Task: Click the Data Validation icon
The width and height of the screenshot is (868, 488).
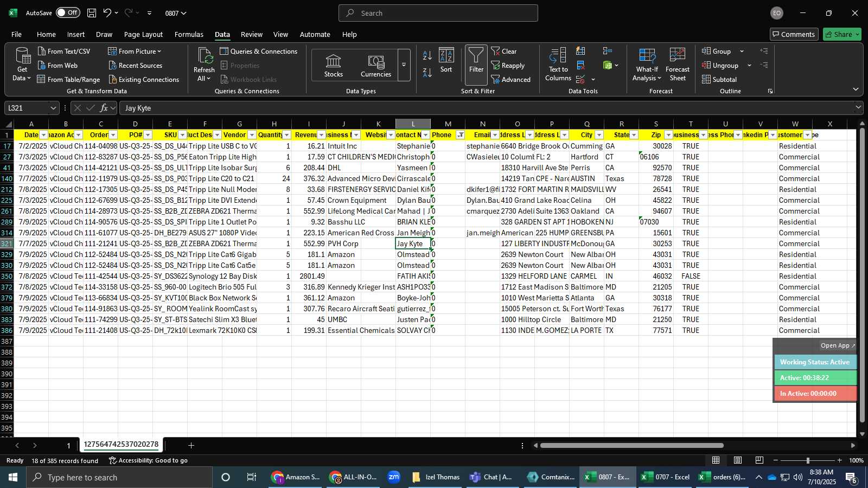Action: 580,79
